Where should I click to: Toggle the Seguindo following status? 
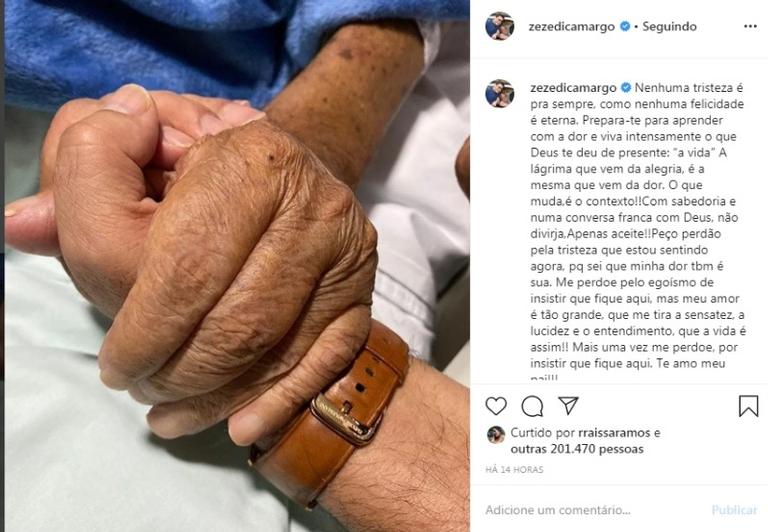pyautogui.click(x=669, y=26)
